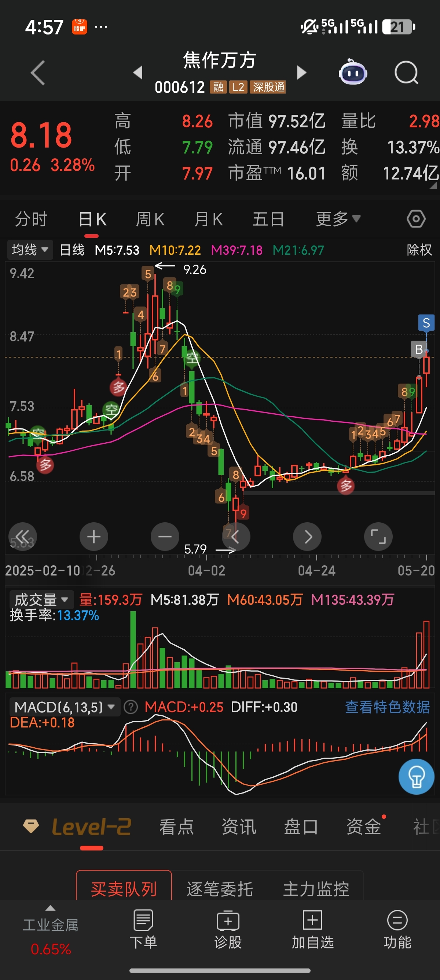The image size is (440, 980).
Task: Tap the 9.26 high price label
Action: [195, 269]
